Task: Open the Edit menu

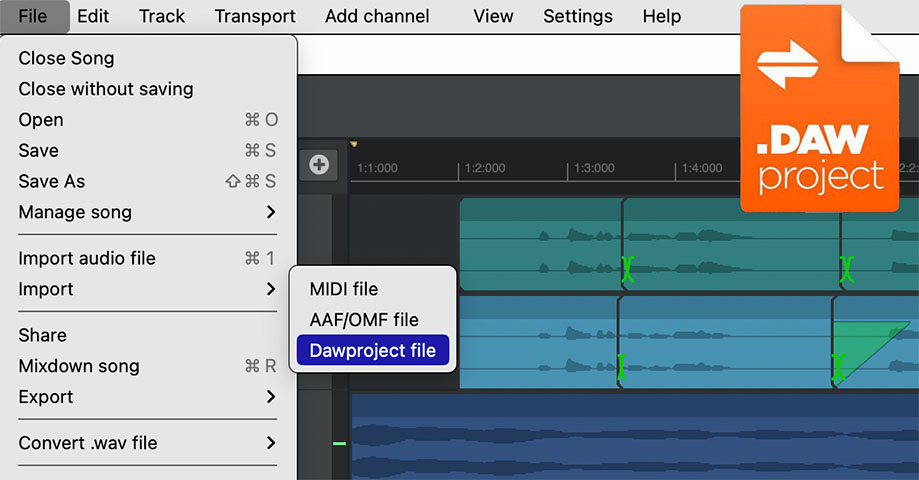Action: (93, 16)
